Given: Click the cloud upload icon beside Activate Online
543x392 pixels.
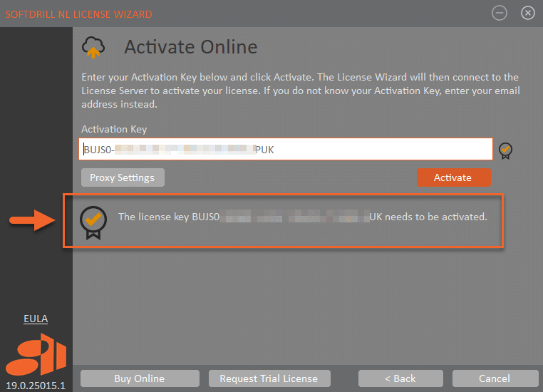Looking at the screenshot, I should coord(93,48).
